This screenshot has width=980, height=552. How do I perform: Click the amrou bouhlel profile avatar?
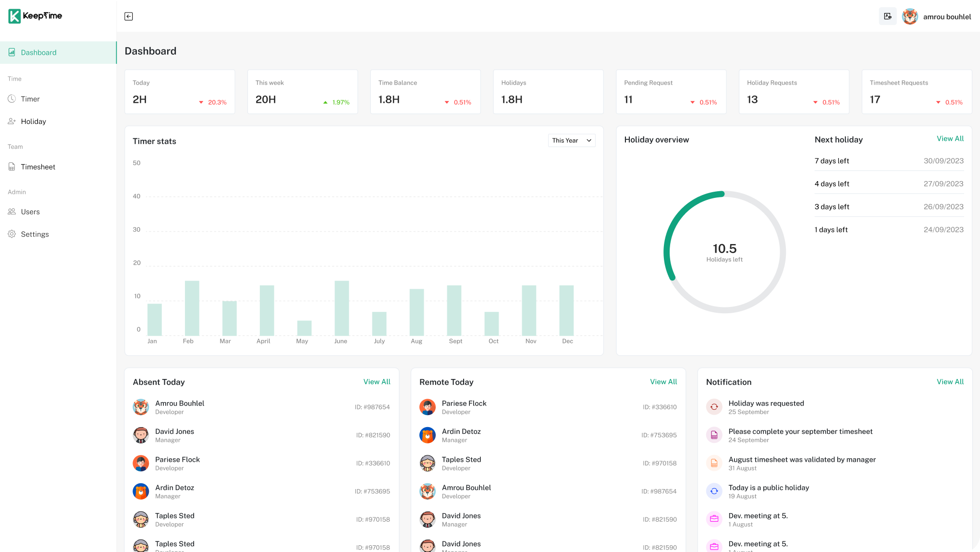tap(910, 16)
